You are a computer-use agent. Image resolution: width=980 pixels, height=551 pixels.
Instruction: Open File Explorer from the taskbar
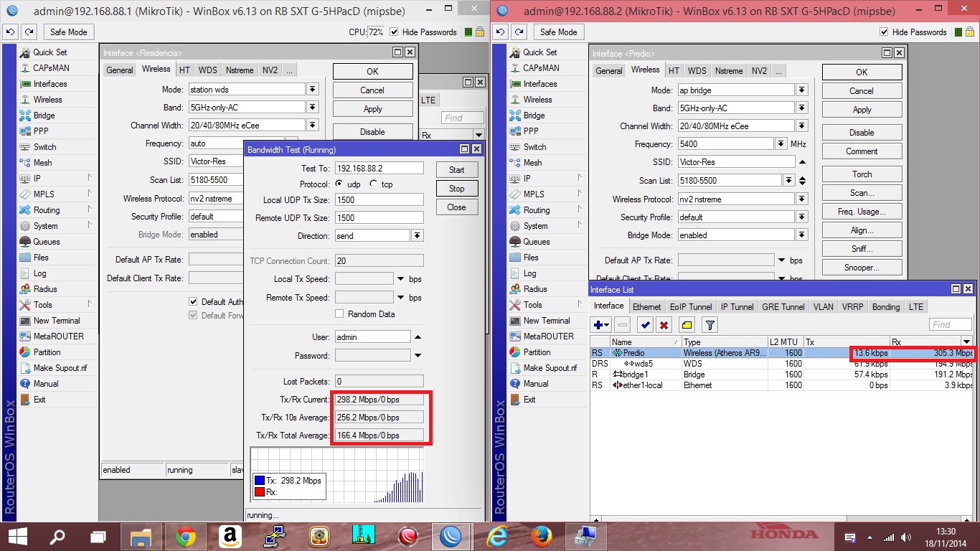(x=141, y=536)
